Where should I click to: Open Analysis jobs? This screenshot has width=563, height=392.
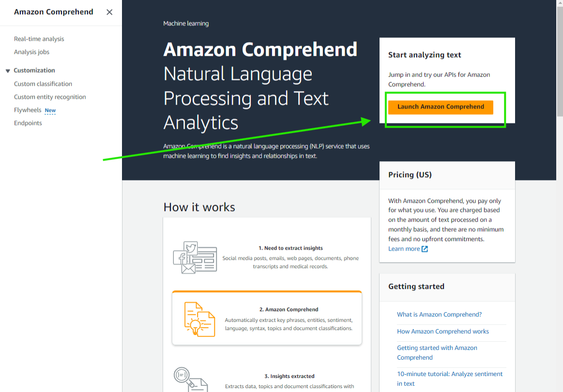pyautogui.click(x=31, y=52)
